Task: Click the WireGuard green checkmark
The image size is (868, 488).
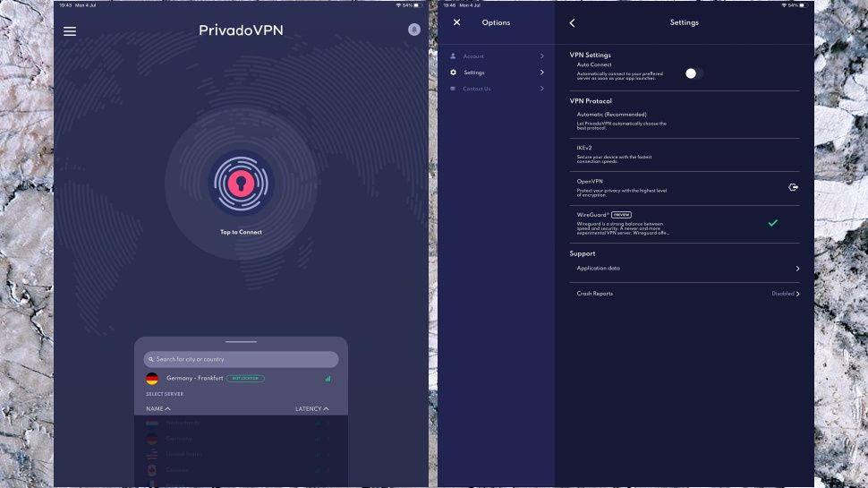Action: 773,223
